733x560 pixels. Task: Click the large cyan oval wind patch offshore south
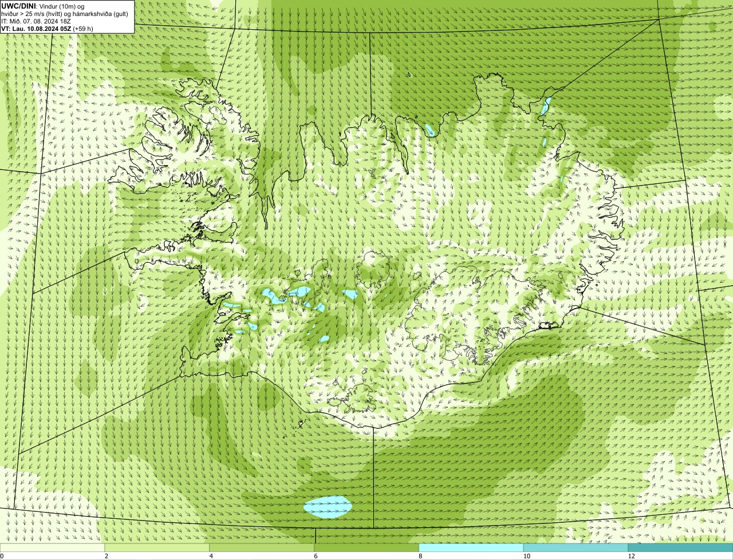[327, 507]
